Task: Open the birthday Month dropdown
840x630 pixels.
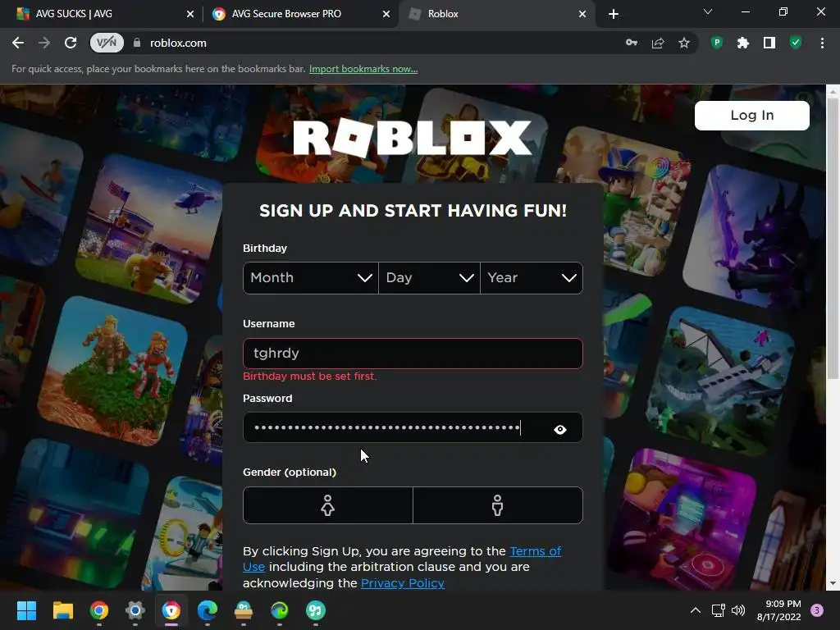Action: (311, 278)
